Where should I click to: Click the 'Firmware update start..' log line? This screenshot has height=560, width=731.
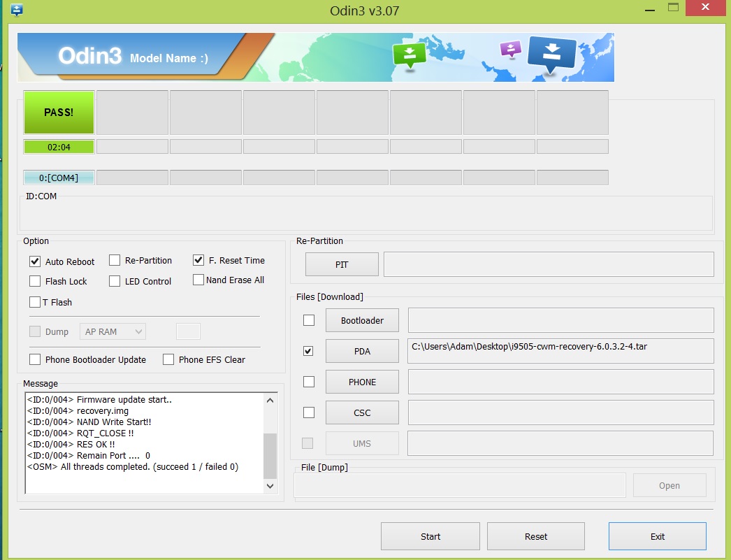coord(99,400)
